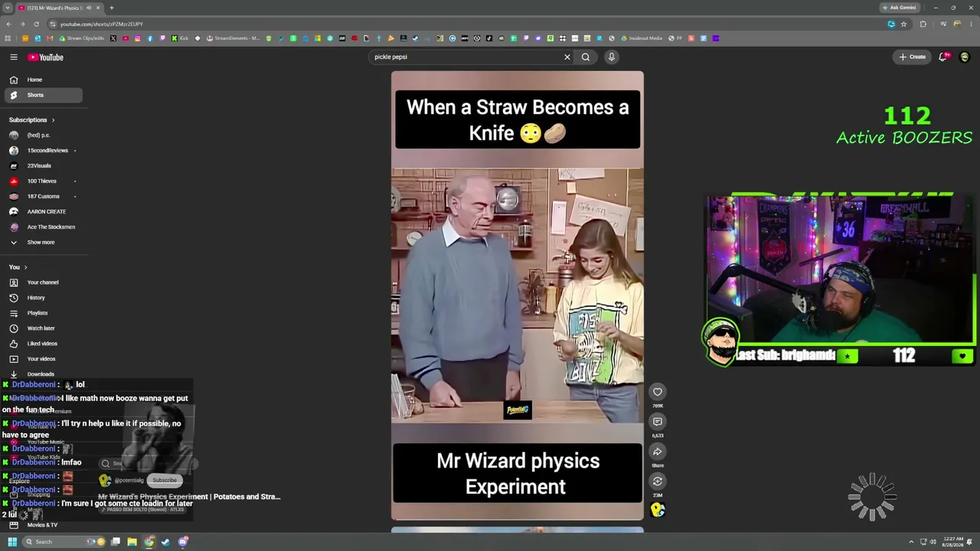
Task: Go to the YouTube logo homepage
Action: coord(46,57)
